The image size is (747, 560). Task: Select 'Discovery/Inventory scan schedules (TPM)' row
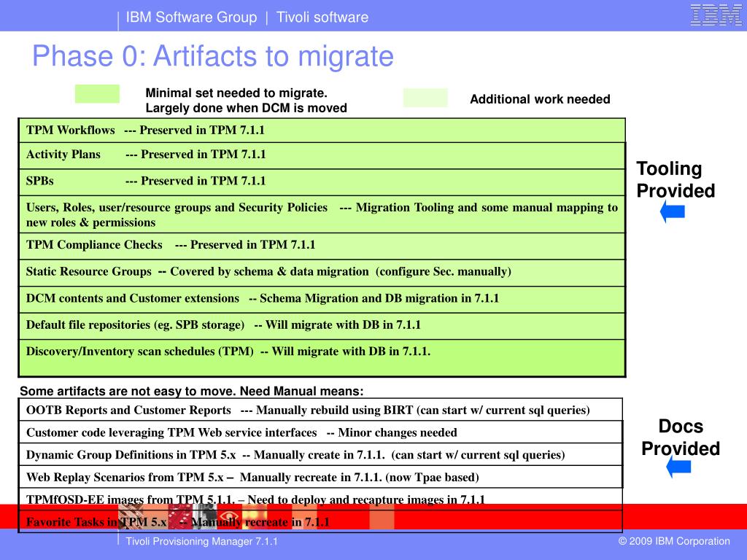coord(322,357)
